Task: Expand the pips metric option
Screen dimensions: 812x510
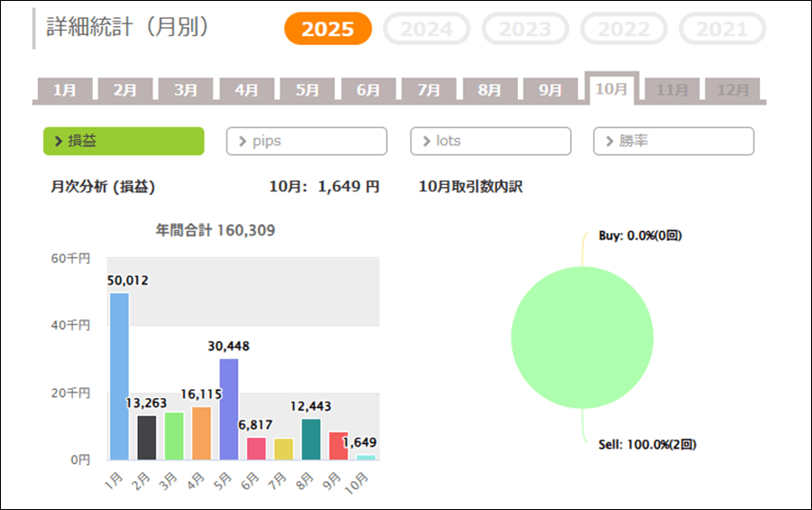Action: (306, 141)
